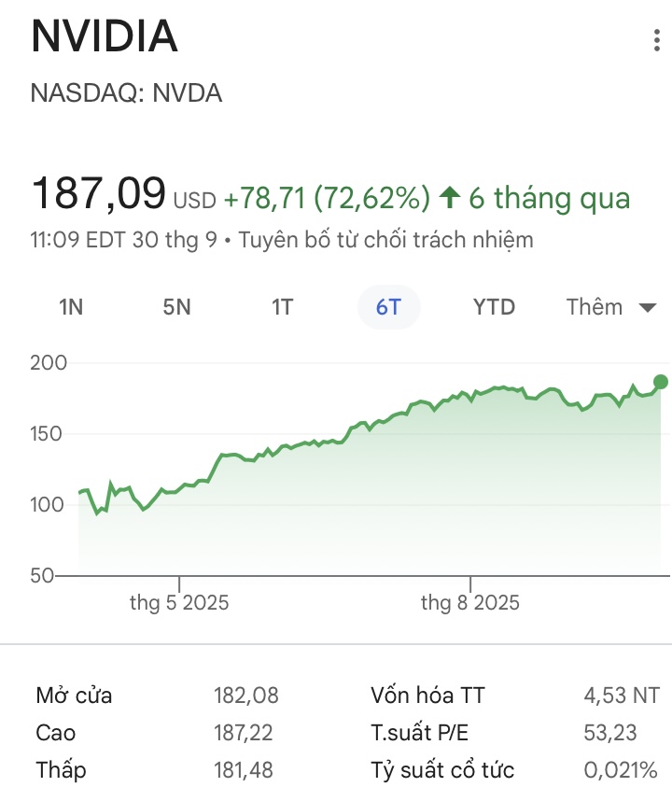Switch to the 5N time range
This screenshot has width=672, height=801.
tap(176, 307)
